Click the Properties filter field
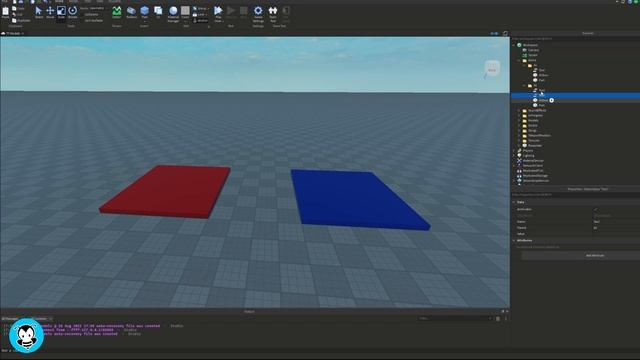This screenshot has height=360, width=640. 576,195
